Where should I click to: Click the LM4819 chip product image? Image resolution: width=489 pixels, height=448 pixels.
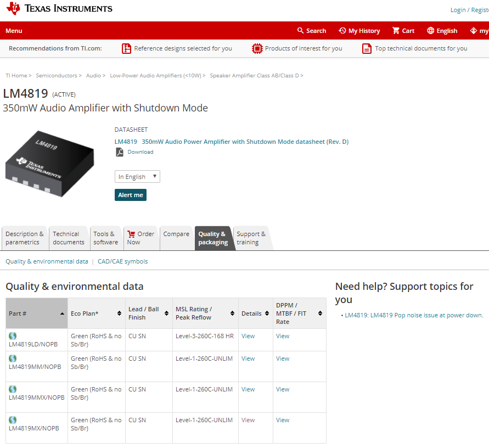click(x=50, y=164)
